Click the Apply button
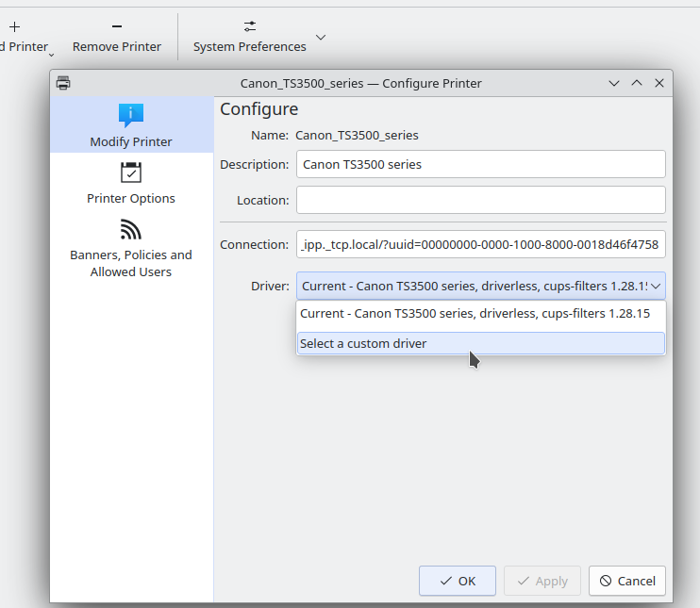Image resolution: width=700 pixels, height=608 pixels. (542, 581)
